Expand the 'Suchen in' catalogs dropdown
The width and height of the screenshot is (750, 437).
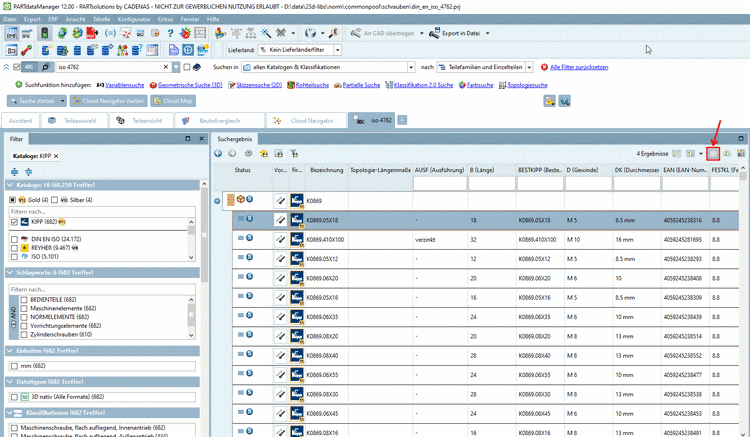(x=411, y=67)
